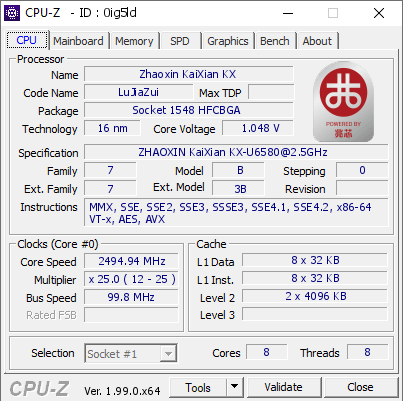This screenshot has height=401, width=403.
Task: Click the Cores count value
Action: coord(267,352)
